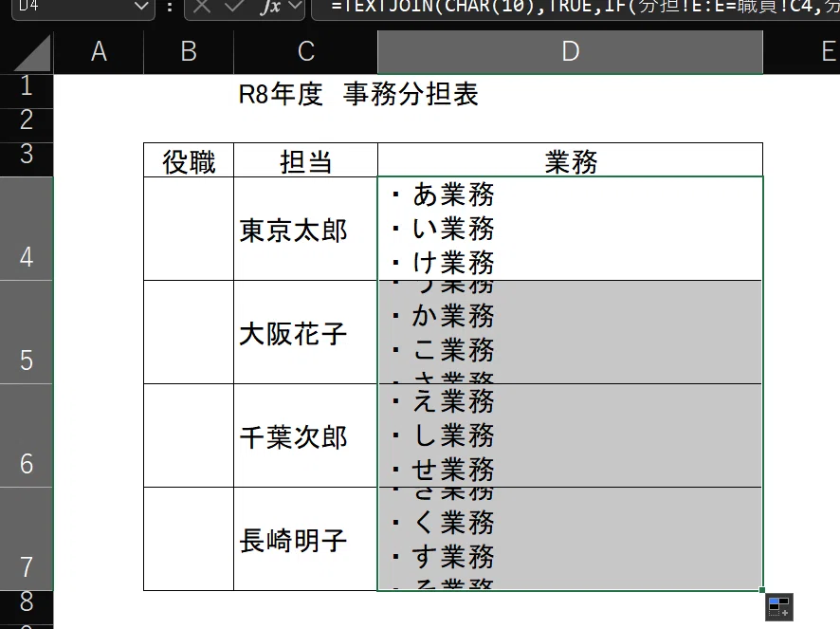Click the Insert Function fx icon
Viewport: 840px width, 629px height.
[x=270, y=7]
